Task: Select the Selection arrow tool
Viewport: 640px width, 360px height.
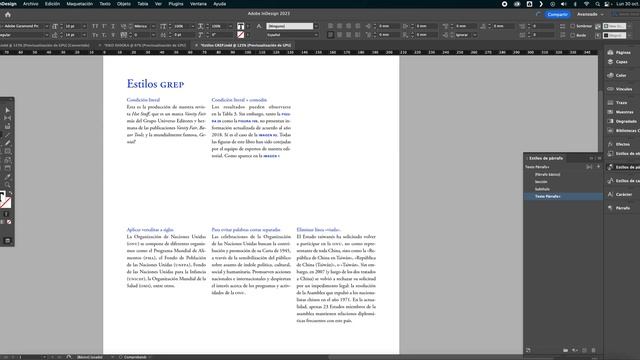Action: pyautogui.click(x=7, y=110)
